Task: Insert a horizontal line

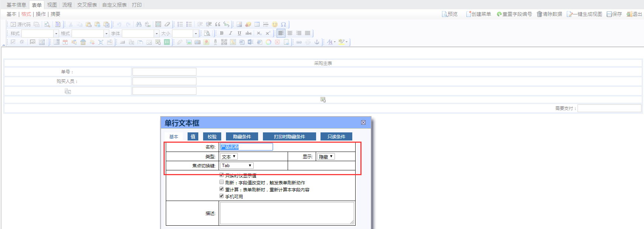Action: click(266, 24)
